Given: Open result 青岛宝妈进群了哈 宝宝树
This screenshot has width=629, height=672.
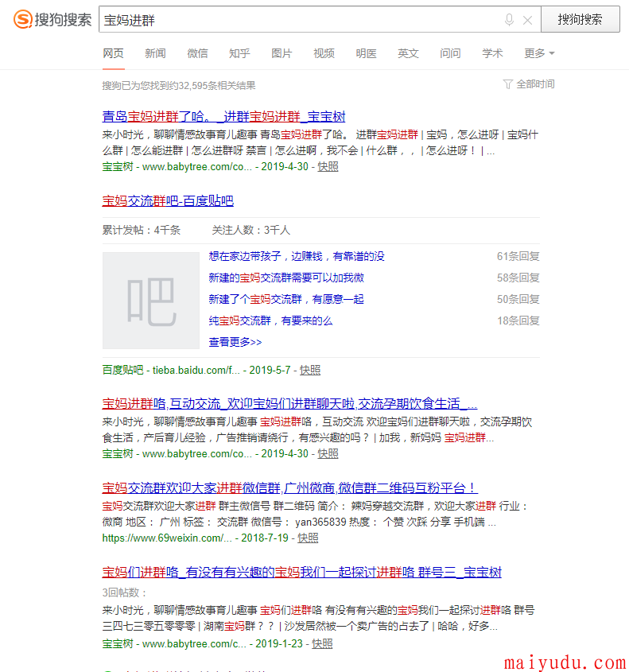Looking at the screenshot, I should click(x=223, y=117).
